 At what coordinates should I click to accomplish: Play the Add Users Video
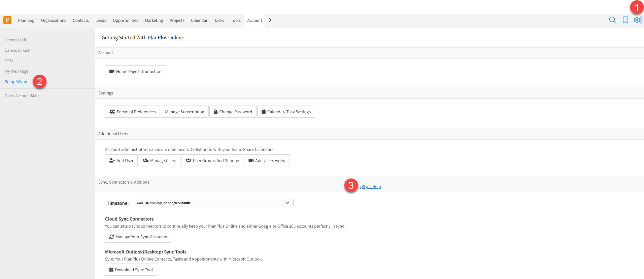267,160
